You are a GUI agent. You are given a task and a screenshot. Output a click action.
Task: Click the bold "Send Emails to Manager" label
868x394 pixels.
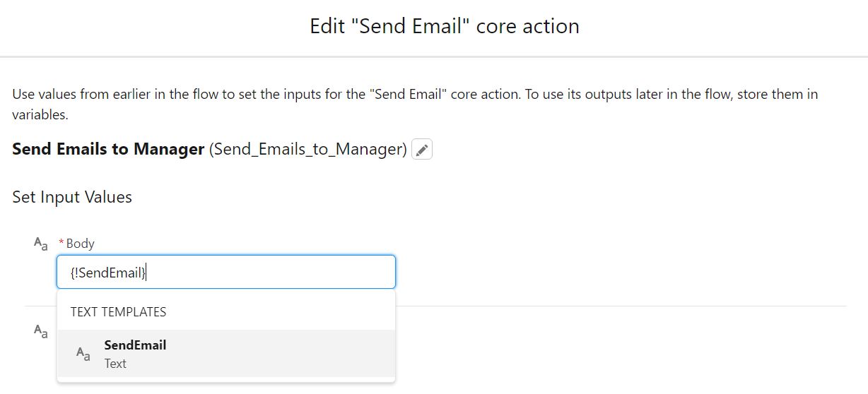pos(108,150)
